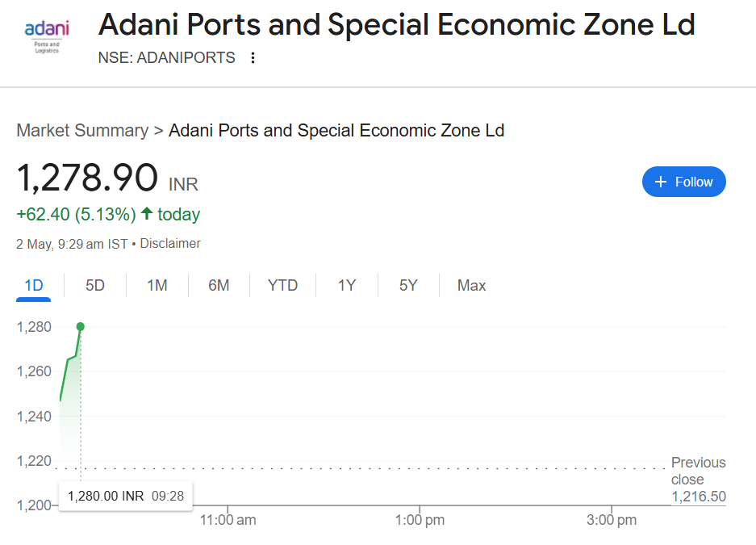Go to the Market Summary breadcrumb
The image size is (756, 545).
pos(82,130)
